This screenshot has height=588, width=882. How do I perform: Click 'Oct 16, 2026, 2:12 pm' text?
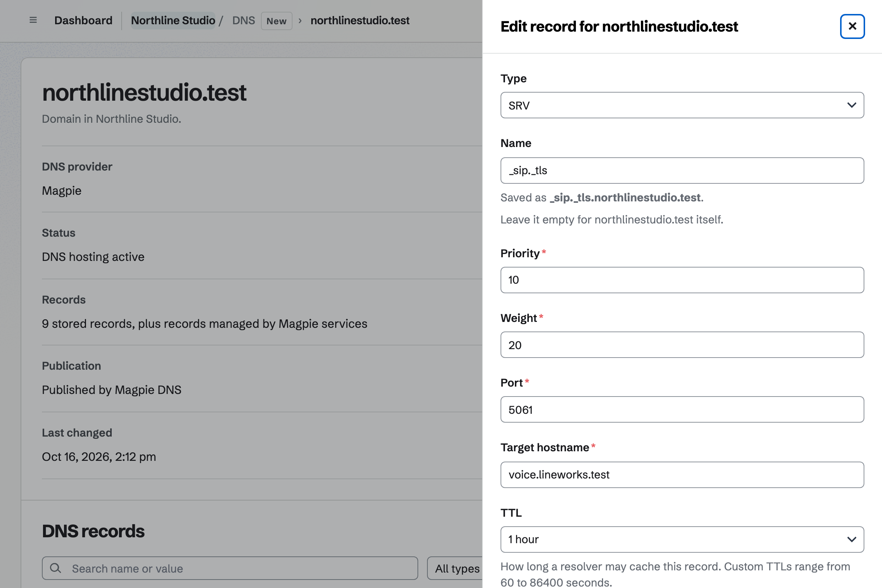pyautogui.click(x=99, y=457)
